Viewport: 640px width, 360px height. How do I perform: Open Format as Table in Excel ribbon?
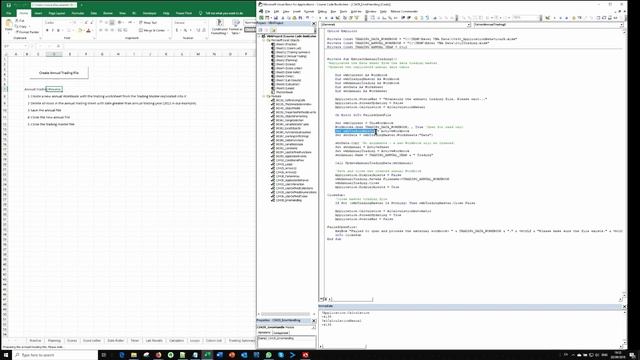(x=235, y=27)
